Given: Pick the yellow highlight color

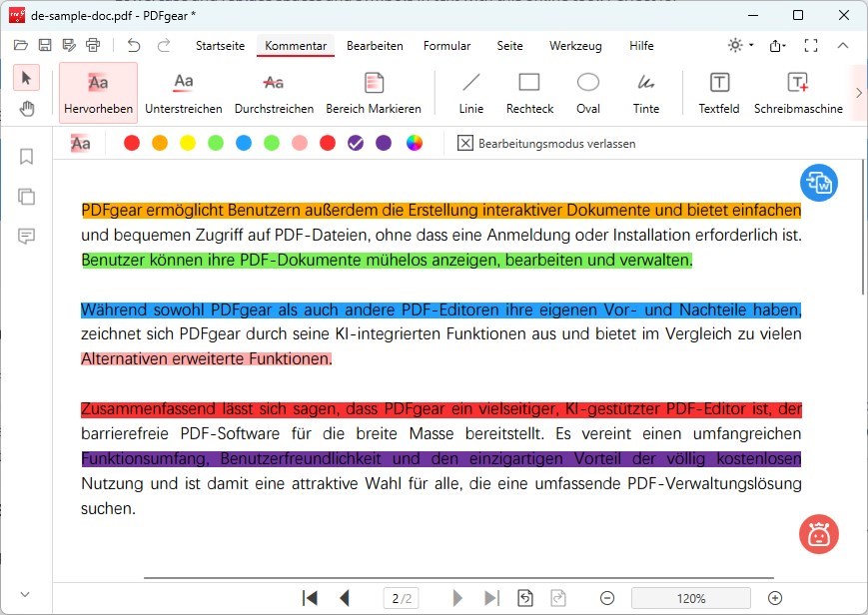Looking at the screenshot, I should 188,143.
